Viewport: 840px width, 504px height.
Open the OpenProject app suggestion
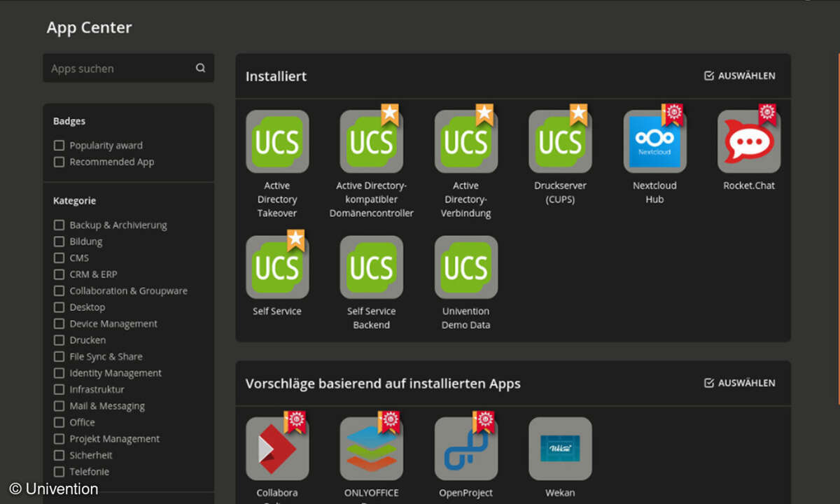click(x=466, y=449)
